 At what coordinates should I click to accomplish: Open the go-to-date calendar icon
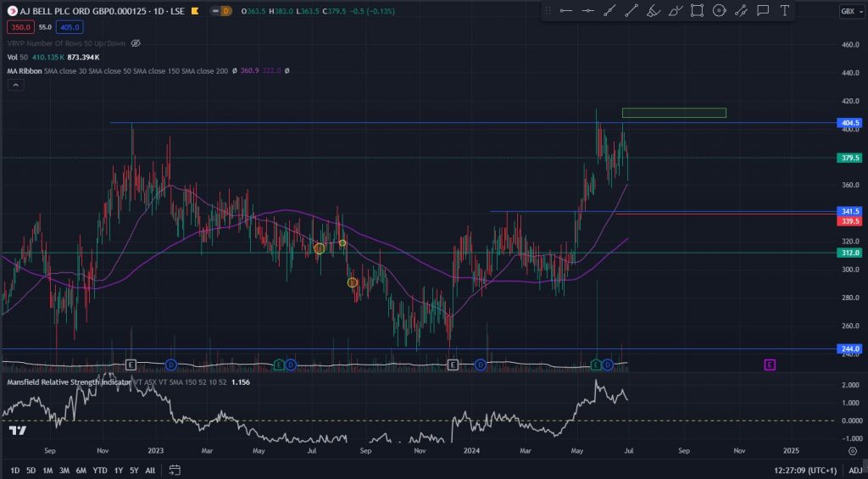tap(175, 470)
